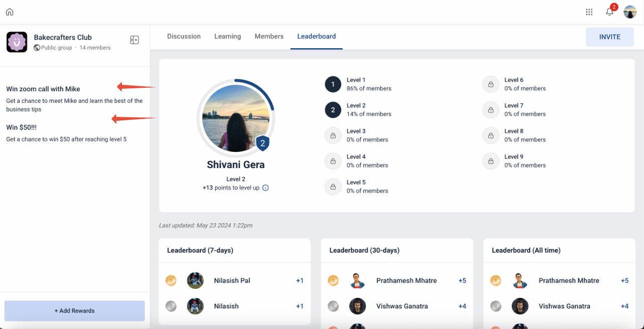This screenshot has width=644, height=329.
Task: Click the + Add Rewards button
Action: click(75, 311)
